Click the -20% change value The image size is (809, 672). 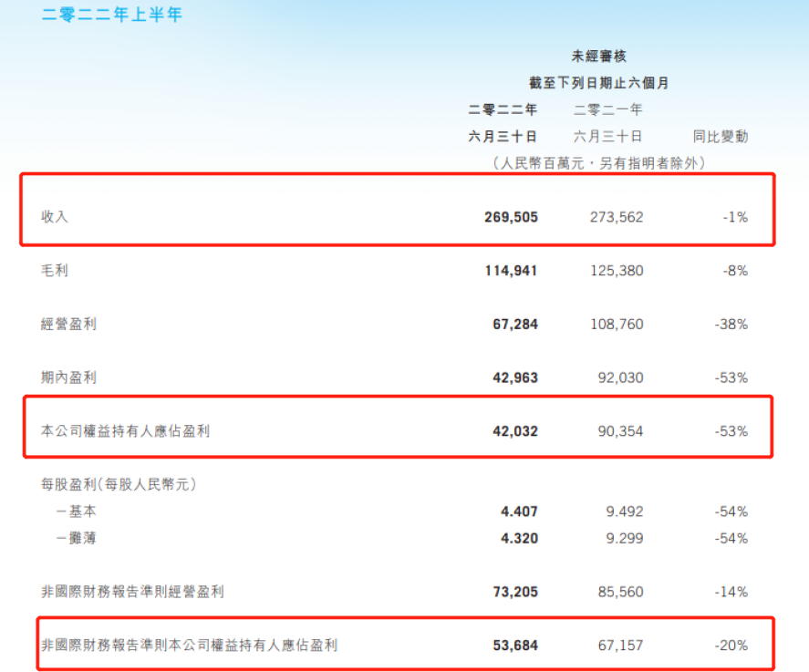731,646
